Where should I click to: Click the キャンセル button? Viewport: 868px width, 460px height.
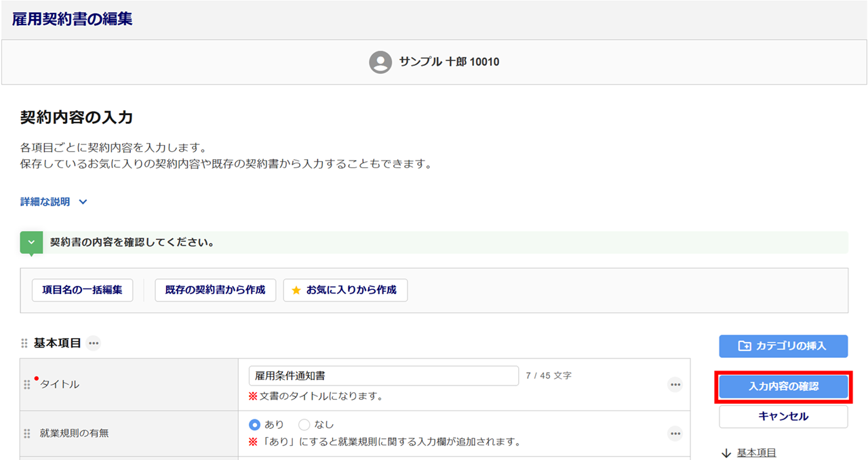(x=783, y=417)
